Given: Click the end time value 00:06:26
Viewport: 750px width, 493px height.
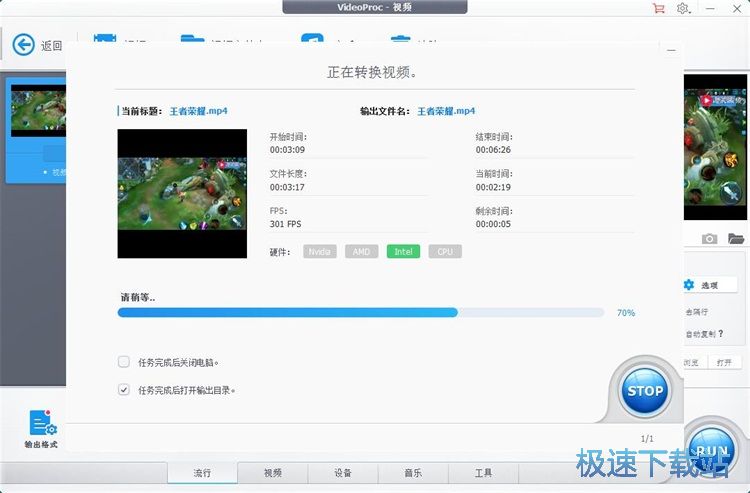Looking at the screenshot, I should point(493,150).
